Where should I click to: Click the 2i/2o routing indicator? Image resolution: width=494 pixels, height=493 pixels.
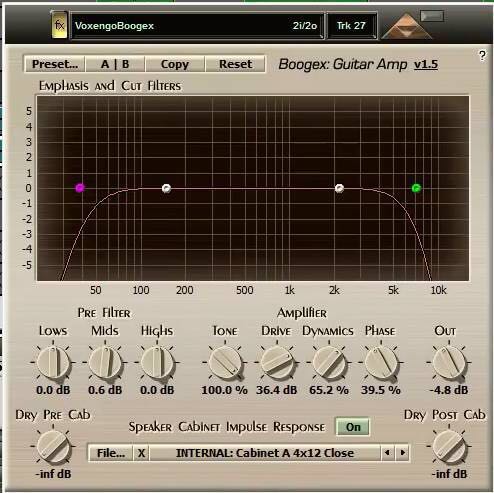coord(305,26)
